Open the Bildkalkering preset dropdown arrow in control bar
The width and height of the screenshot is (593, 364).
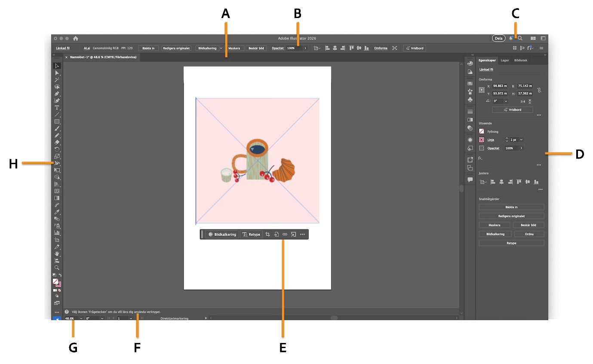pos(221,48)
